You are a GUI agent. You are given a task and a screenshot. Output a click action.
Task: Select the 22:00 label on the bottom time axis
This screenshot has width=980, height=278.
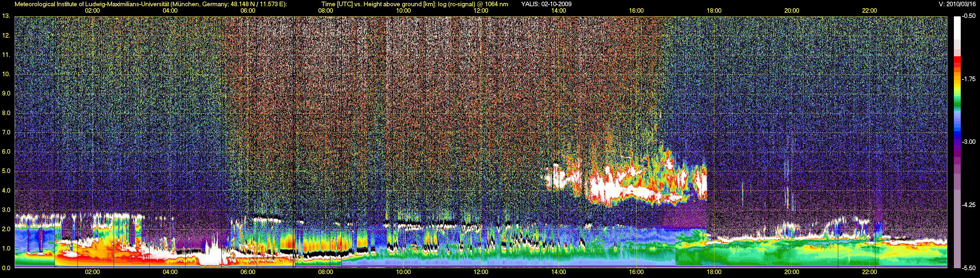pyautogui.click(x=869, y=272)
